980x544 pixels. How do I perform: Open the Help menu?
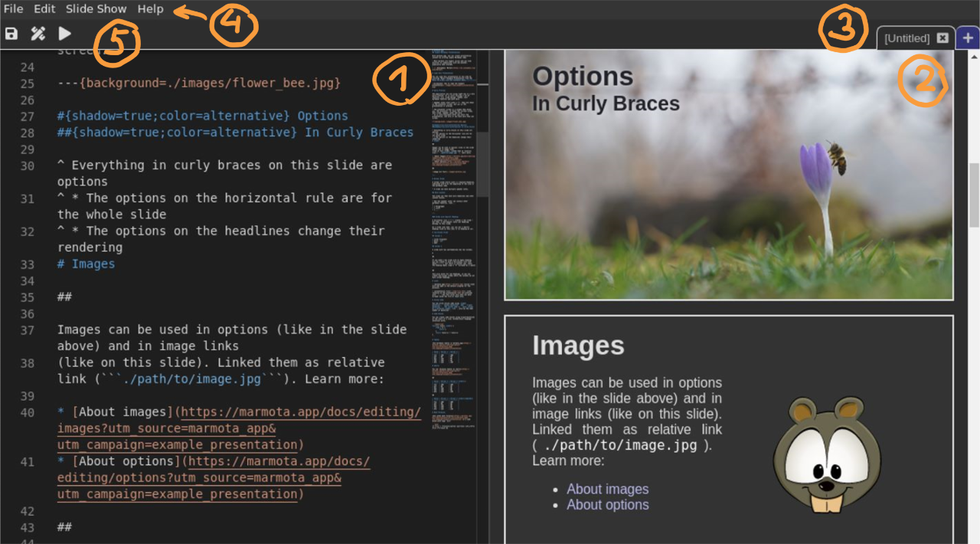[150, 8]
